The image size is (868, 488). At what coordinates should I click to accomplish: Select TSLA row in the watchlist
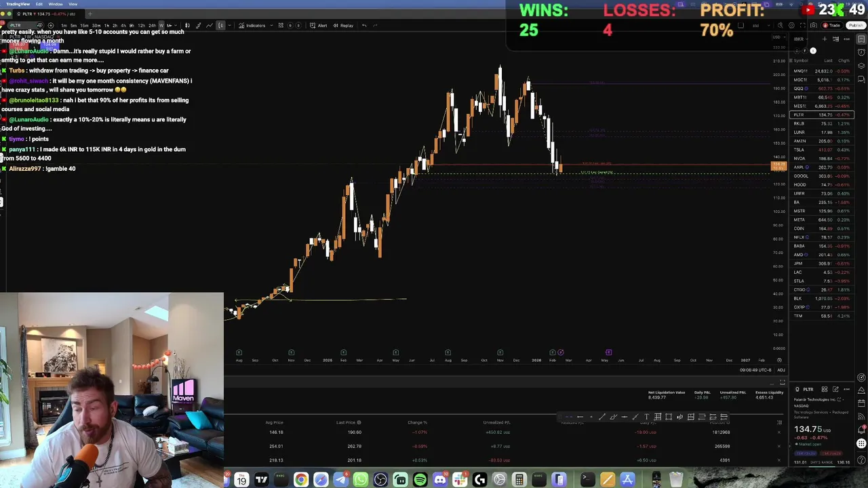pos(821,150)
